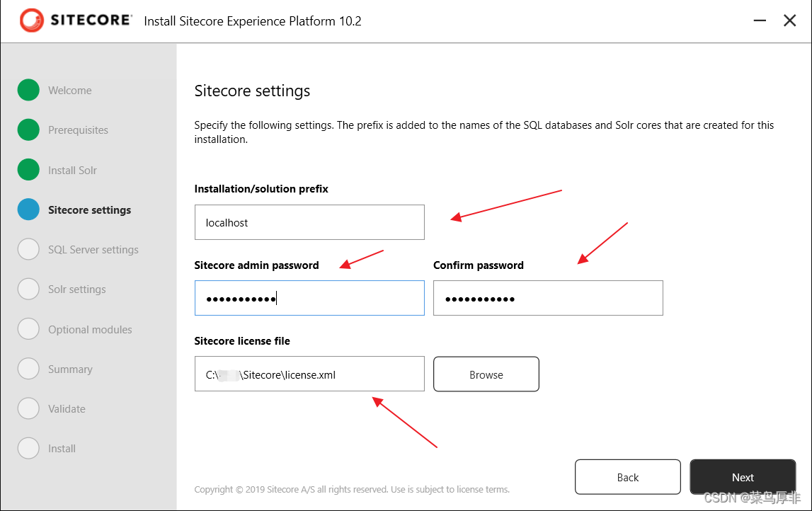The width and height of the screenshot is (812, 511).
Task: Select the Summary step label
Action: click(x=70, y=369)
